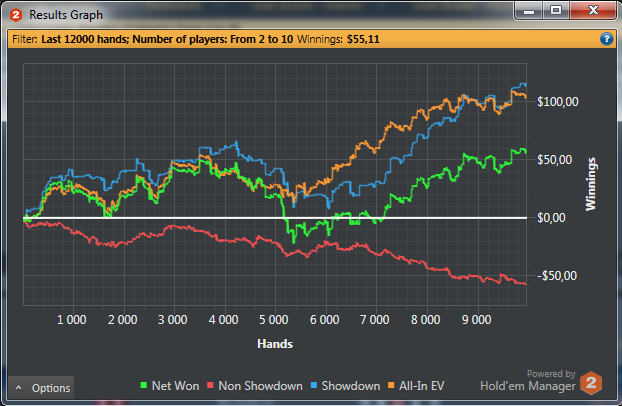The height and width of the screenshot is (406, 622).
Task: Click the Results Graph app logo icon
Action: point(16,15)
